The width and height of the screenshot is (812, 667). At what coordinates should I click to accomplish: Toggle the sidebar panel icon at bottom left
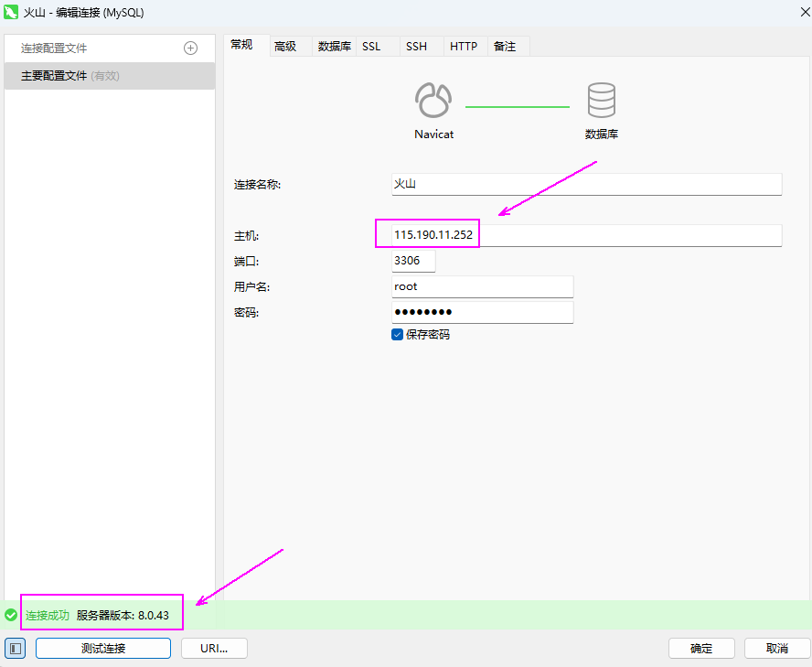tap(15, 648)
